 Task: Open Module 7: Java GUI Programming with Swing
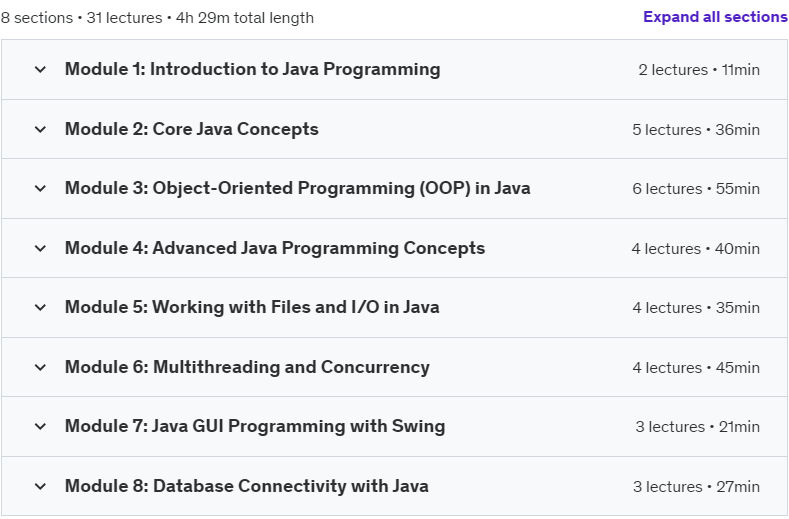[255, 426]
